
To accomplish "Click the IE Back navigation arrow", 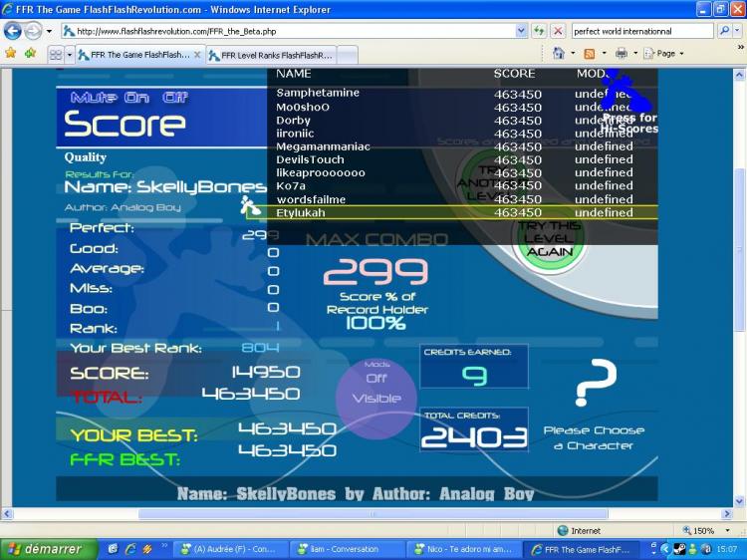I will tap(13, 31).
